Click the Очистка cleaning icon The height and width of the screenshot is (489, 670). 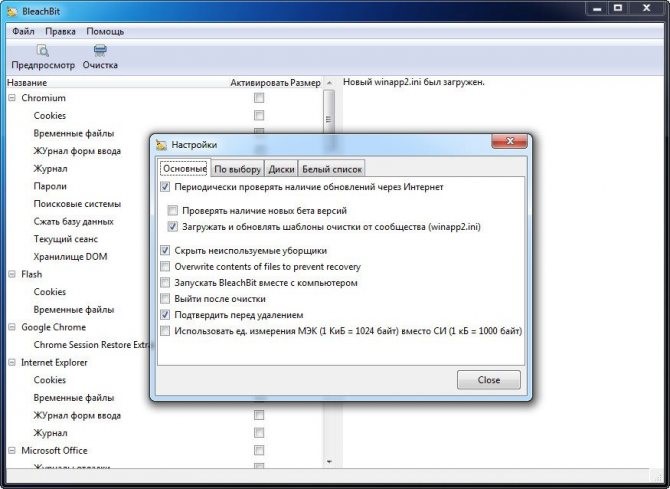[x=100, y=50]
